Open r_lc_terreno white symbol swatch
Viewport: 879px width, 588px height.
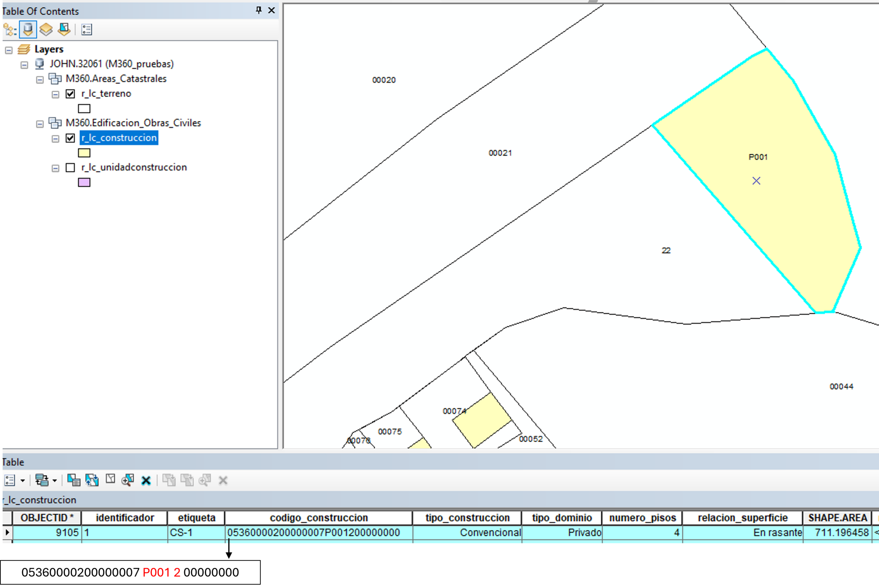[x=84, y=109]
